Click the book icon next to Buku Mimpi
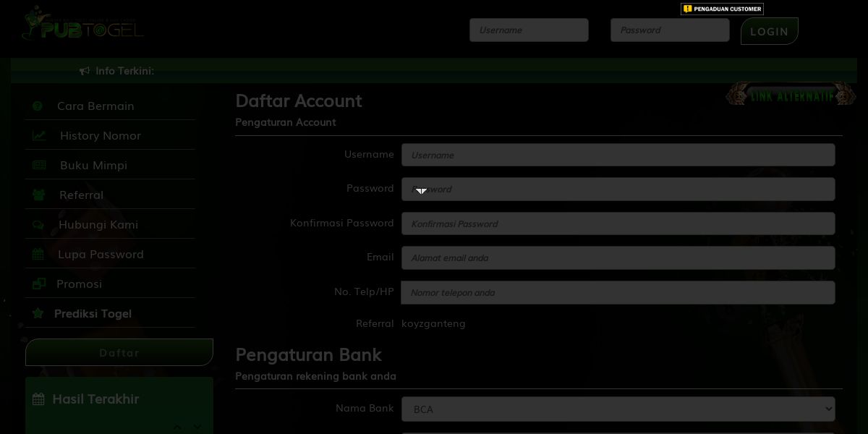 click(39, 165)
